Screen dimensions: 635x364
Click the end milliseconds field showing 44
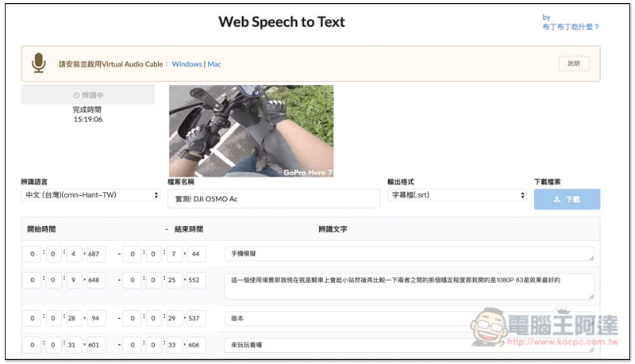coord(196,254)
